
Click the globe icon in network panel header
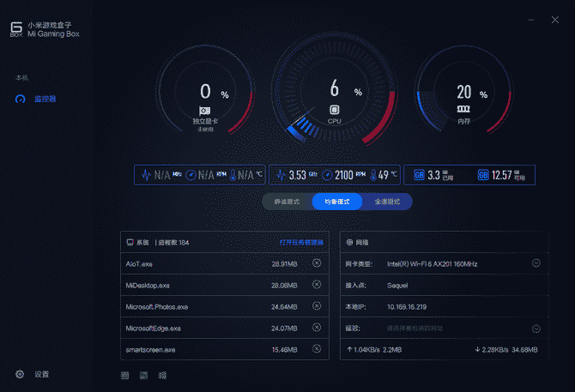point(349,242)
